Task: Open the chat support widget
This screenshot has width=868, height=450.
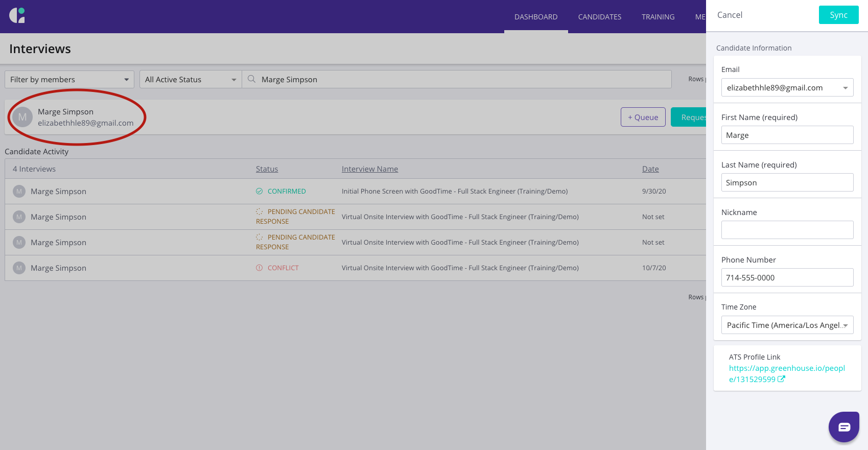Action: (843, 427)
